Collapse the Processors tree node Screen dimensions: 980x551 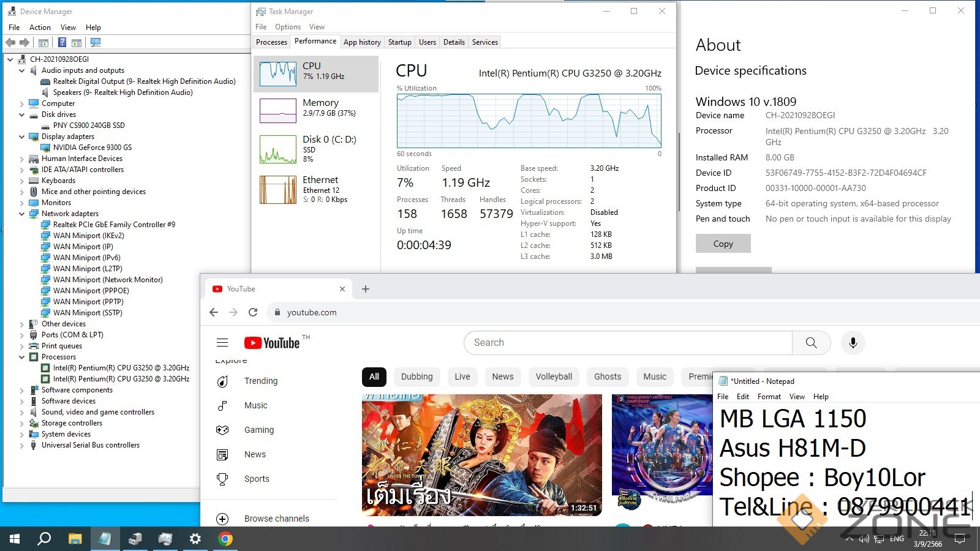click(x=22, y=357)
